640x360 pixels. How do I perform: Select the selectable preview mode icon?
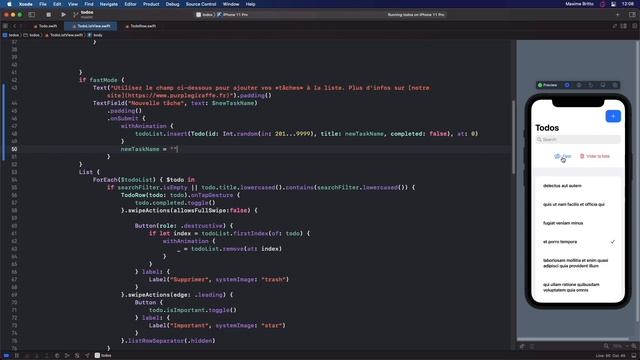[579, 85]
